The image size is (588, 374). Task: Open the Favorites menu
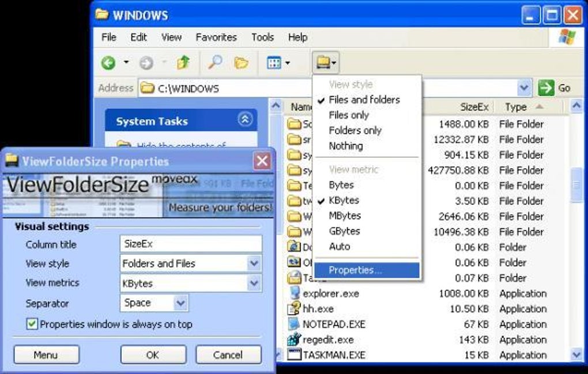[x=216, y=37]
